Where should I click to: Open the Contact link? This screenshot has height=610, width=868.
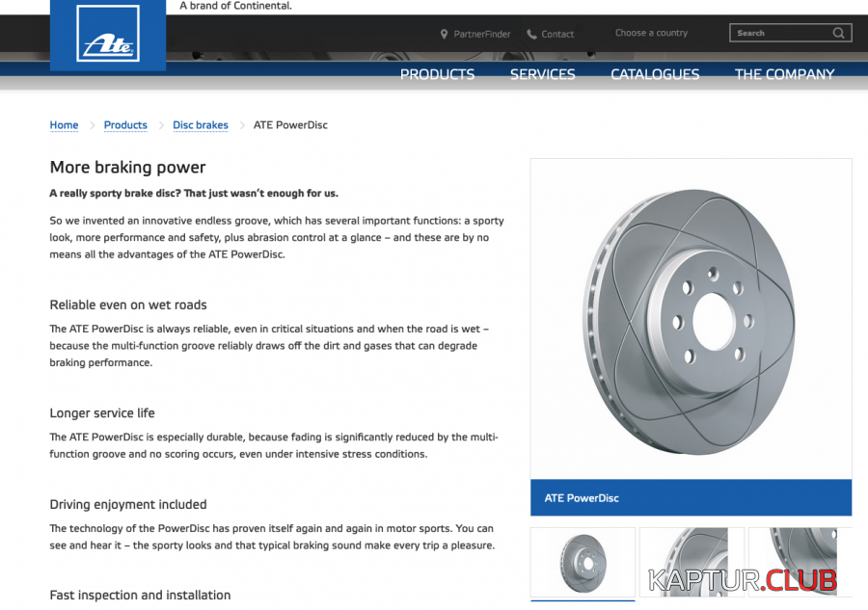(x=557, y=34)
